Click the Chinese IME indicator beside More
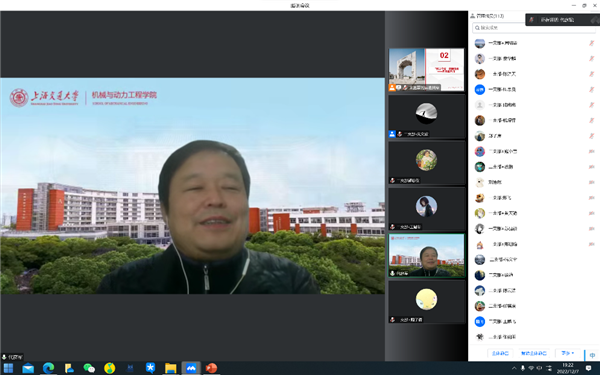600x375 pixels. click(592, 355)
